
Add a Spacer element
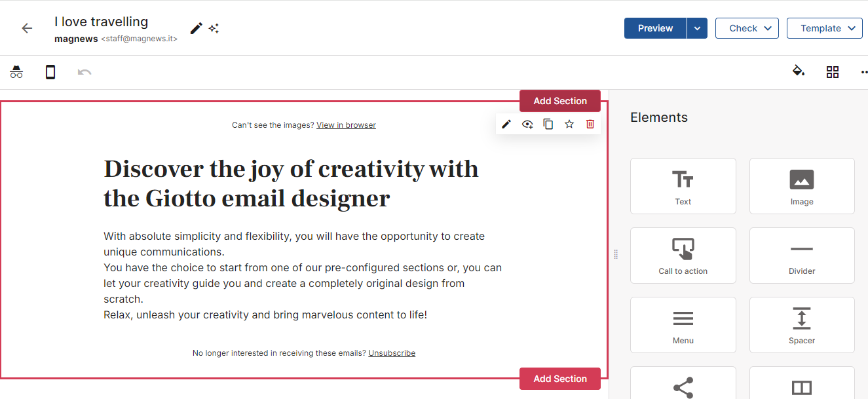click(802, 325)
